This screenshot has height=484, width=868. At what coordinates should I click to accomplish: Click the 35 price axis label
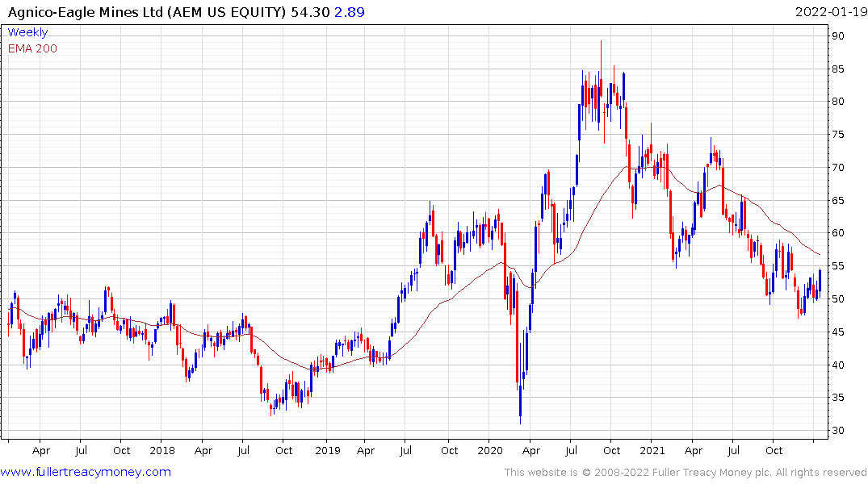[837, 397]
